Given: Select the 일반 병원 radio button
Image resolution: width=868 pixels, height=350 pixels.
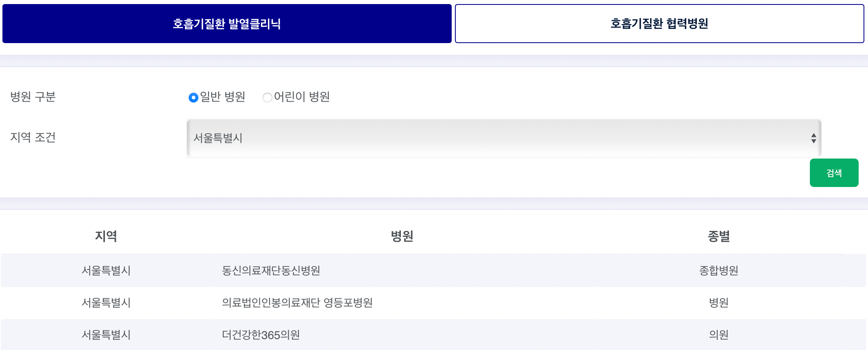Looking at the screenshot, I should click(x=192, y=97).
